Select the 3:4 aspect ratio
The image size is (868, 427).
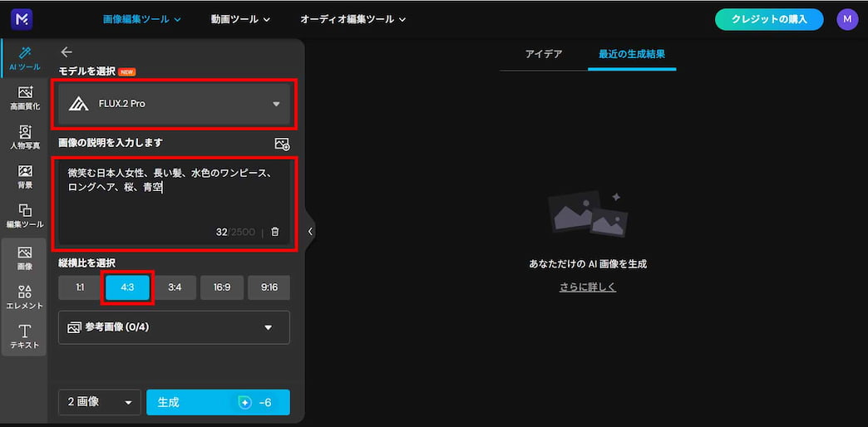[175, 287]
